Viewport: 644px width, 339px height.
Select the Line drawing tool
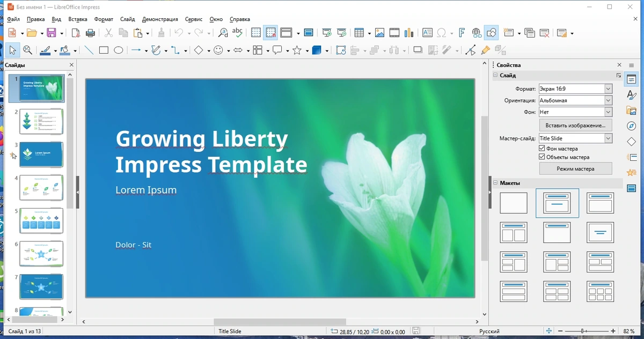point(89,50)
